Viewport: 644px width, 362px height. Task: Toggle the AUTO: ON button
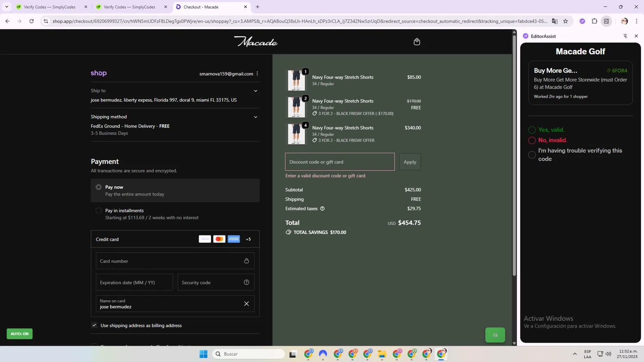pyautogui.click(x=20, y=334)
